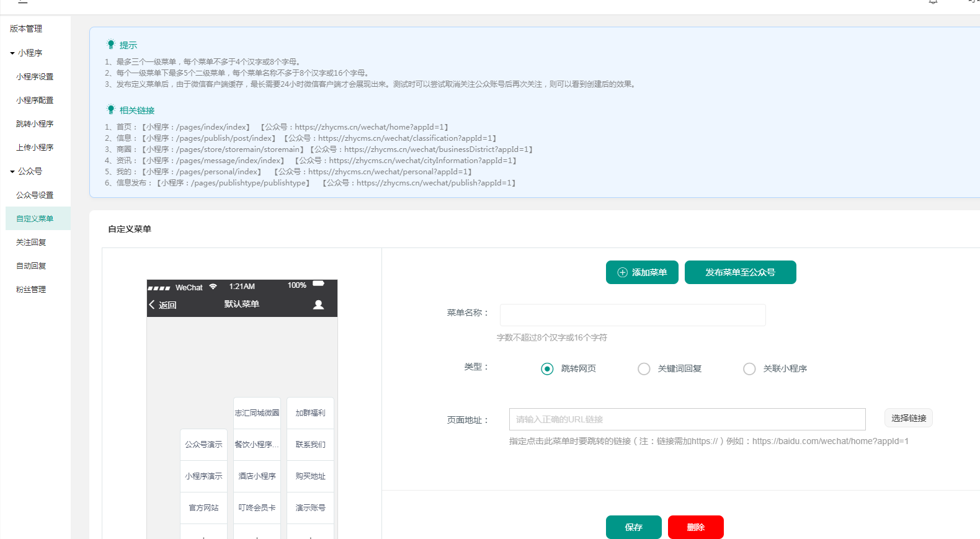Screen dimensions: 980x539
Task: Click the lightbulb icon beside 相关链接
Action: (111, 110)
